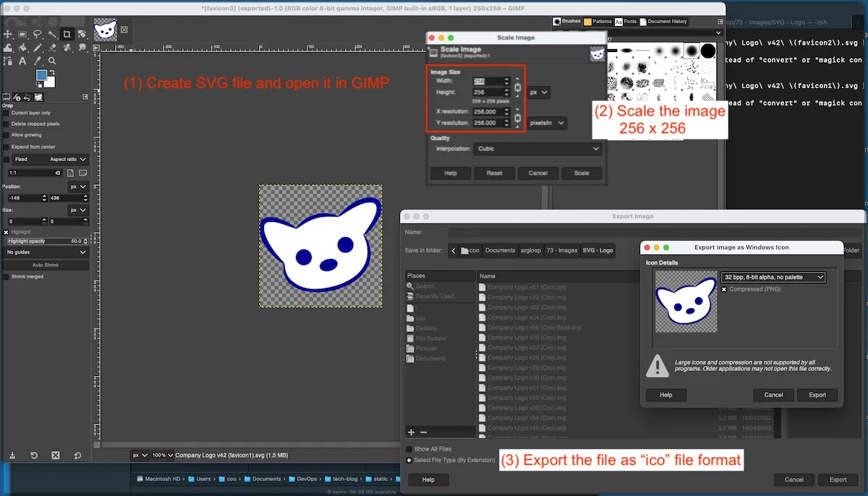868x496 pixels.
Task: Select the Zoom magnifier tool
Action: coord(52,61)
